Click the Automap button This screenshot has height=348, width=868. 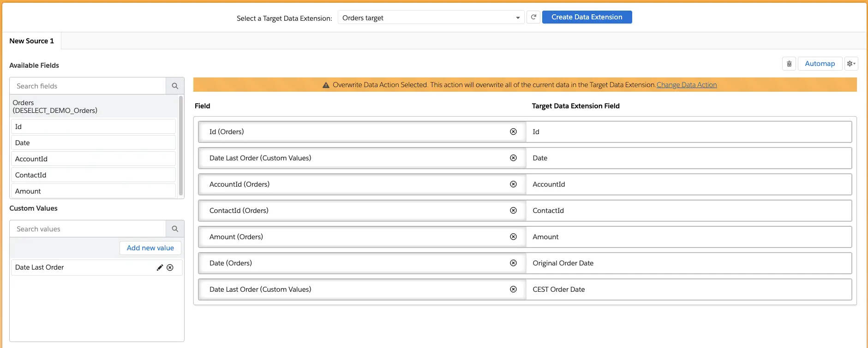[820, 64]
